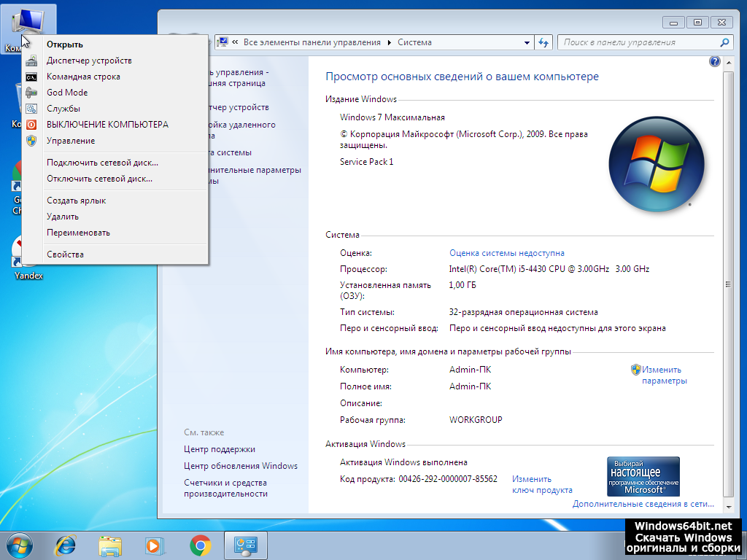747x560 pixels.
Task: Open Дополнительные сведения в сети... link
Action: (643, 504)
